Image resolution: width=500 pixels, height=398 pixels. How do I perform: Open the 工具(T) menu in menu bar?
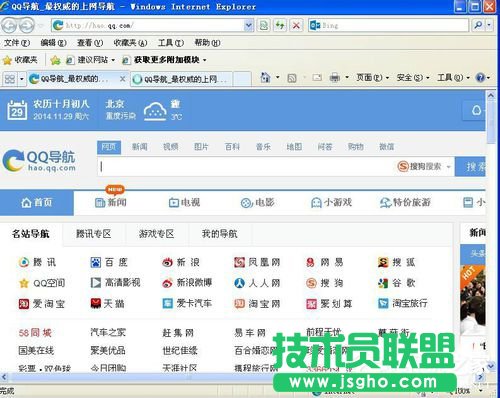tap(171, 43)
